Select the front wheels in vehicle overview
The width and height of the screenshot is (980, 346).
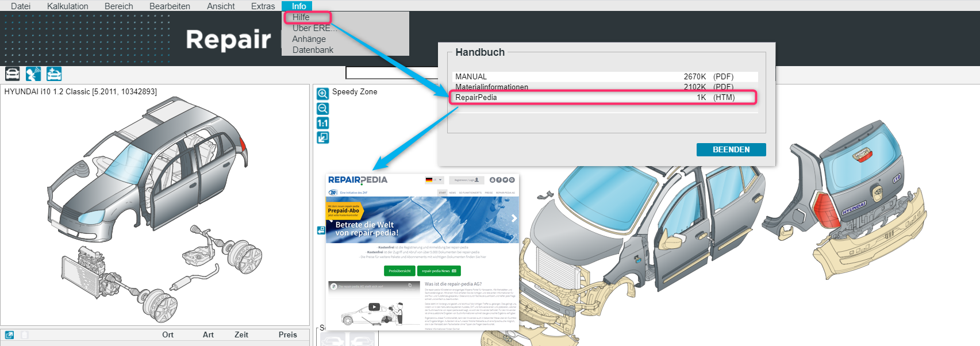159,304
